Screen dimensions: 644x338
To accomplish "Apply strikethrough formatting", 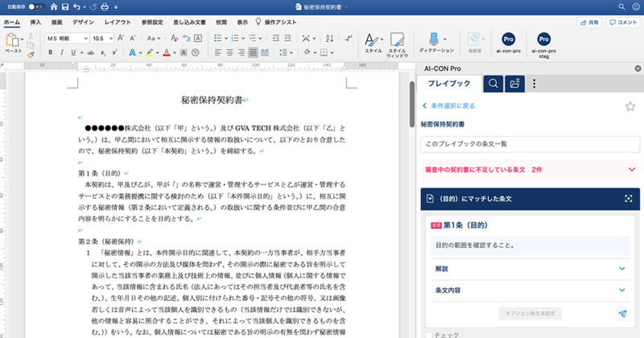I will tap(91, 52).
